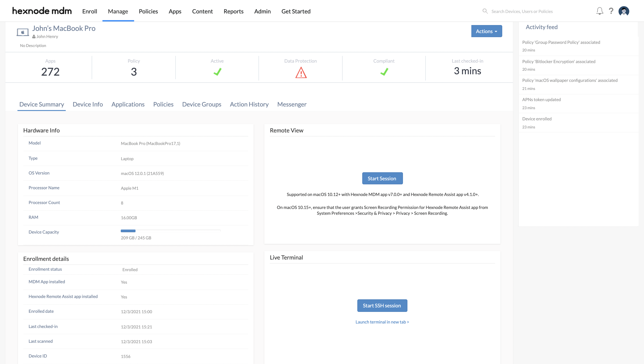Click the macOS 12.0.1 (21A559) value
The height and width of the screenshot is (364, 644).
pyautogui.click(x=142, y=173)
